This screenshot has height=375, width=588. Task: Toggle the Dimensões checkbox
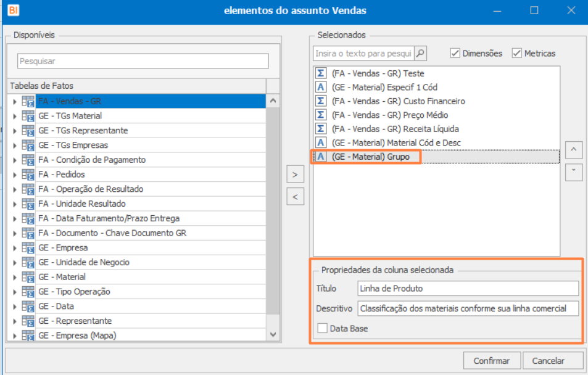[x=455, y=54]
